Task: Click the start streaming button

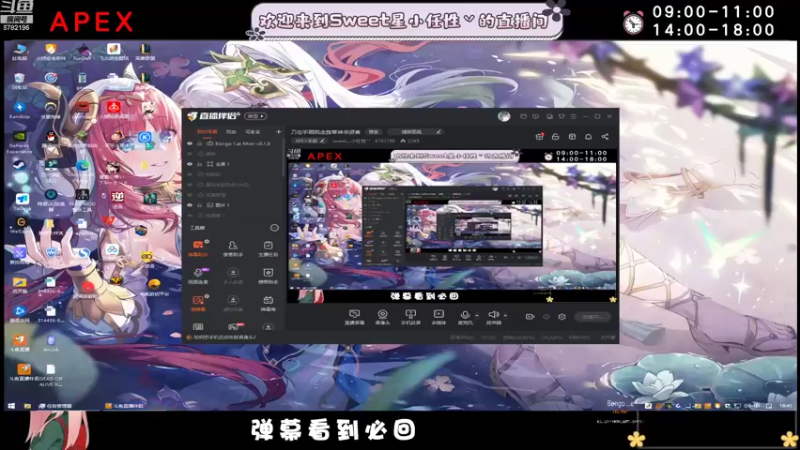Action: (x=592, y=317)
